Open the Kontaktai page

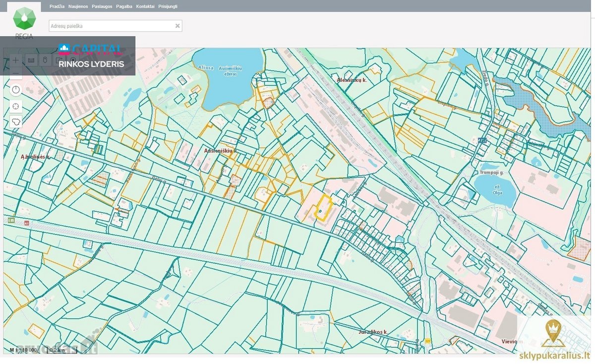[145, 6]
